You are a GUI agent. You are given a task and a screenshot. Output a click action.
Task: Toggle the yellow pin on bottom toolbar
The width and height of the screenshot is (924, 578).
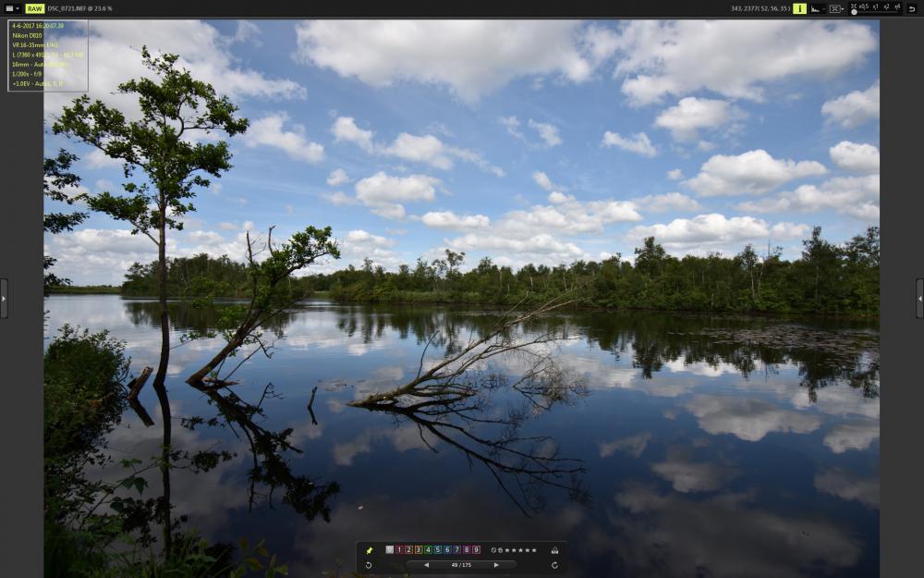click(x=370, y=550)
